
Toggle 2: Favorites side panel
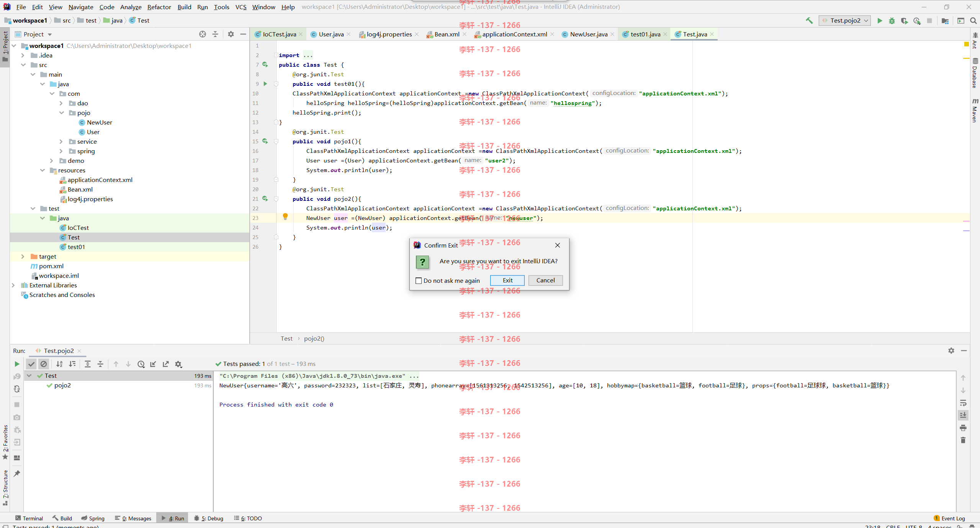point(5,442)
